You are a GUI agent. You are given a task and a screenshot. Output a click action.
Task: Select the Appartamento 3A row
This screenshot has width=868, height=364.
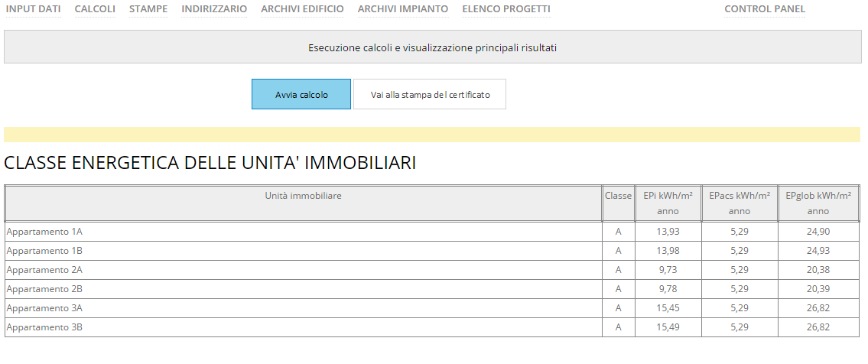(432, 308)
